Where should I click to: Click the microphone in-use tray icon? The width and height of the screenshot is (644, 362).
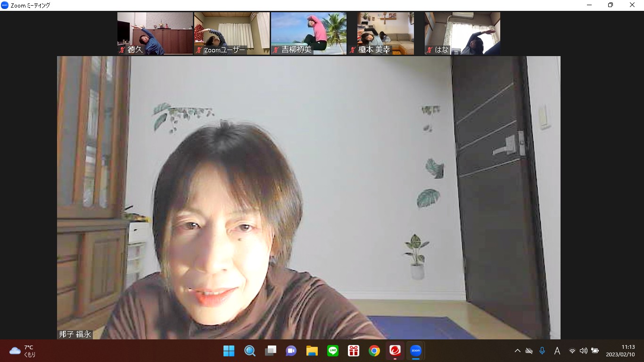[542, 351]
